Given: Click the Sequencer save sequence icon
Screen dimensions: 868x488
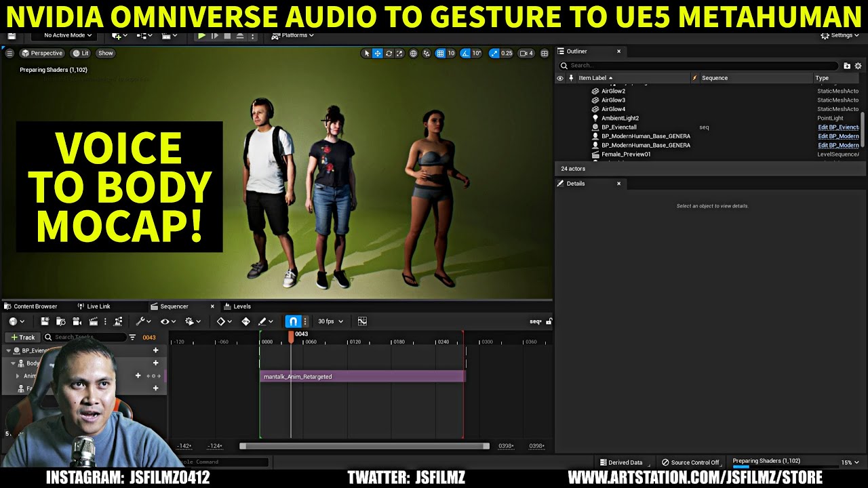Looking at the screenshot, I should click(45, 321).
